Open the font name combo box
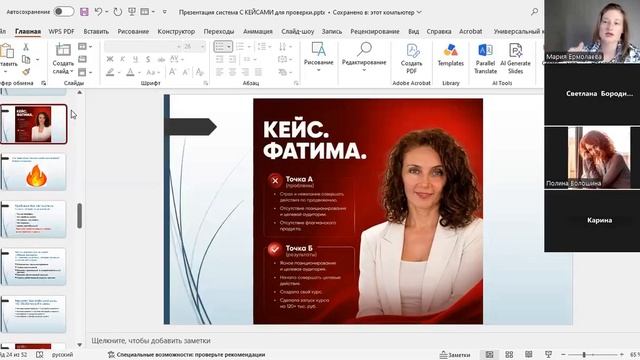The width and height of the screenshot is (640, 360). [x=142, y=47]
